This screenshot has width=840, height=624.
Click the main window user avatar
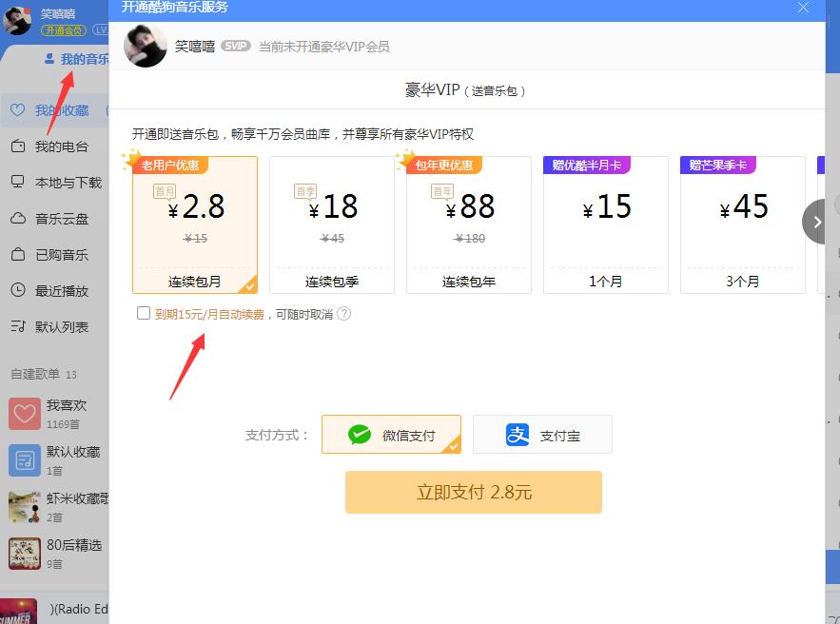[x=16, y=20]
